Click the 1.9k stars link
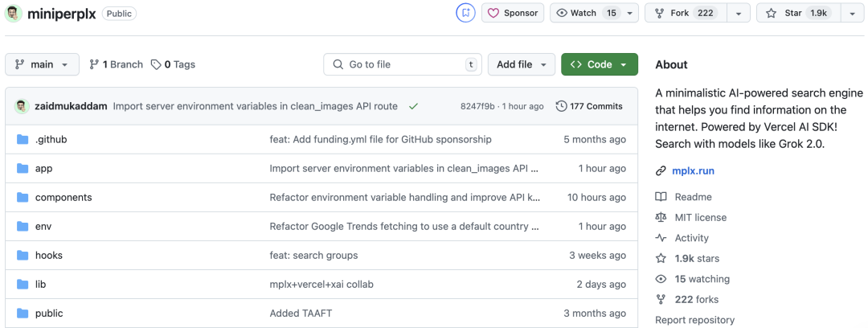868x328 pixels. tap(697, 258)
